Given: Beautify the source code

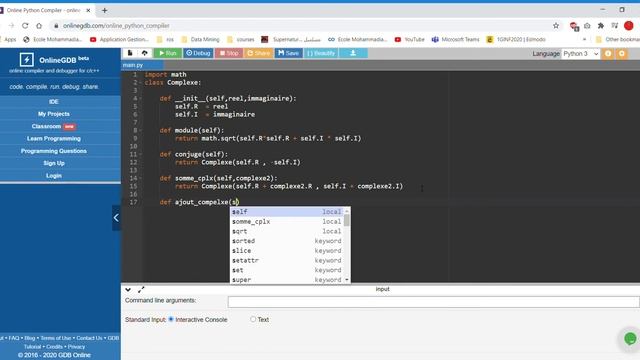Looking at the screenshot, I should tap(321, 53).
